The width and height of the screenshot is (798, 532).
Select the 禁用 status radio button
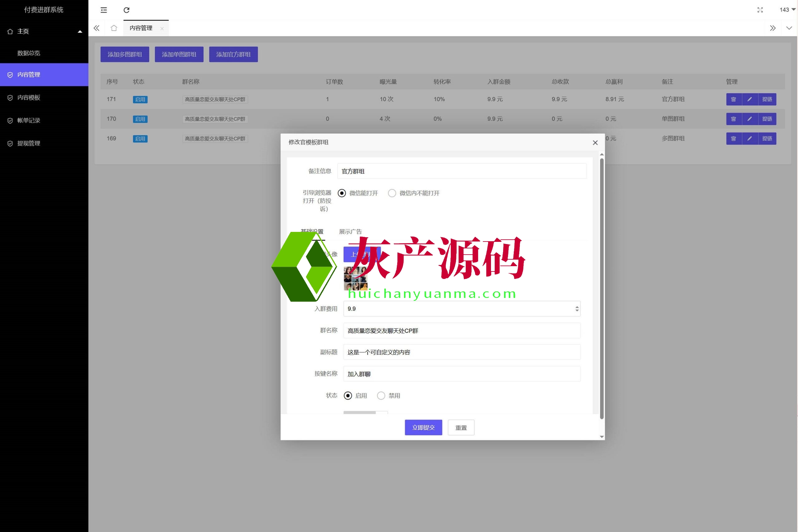point(381,395)
